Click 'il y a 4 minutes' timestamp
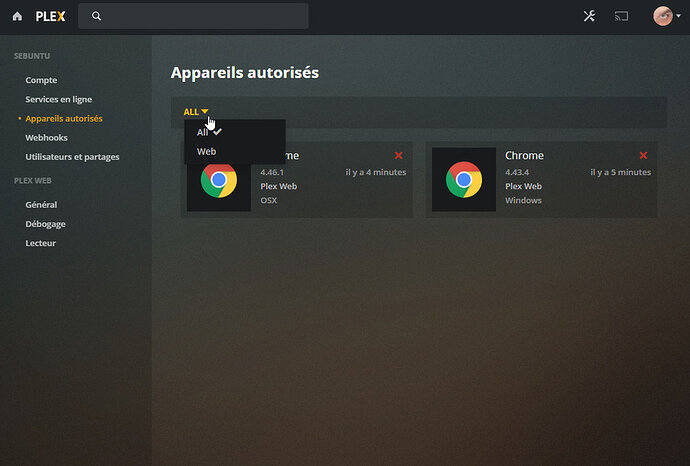The height and width of the screenshot is (466, 690). coord(376,172)
